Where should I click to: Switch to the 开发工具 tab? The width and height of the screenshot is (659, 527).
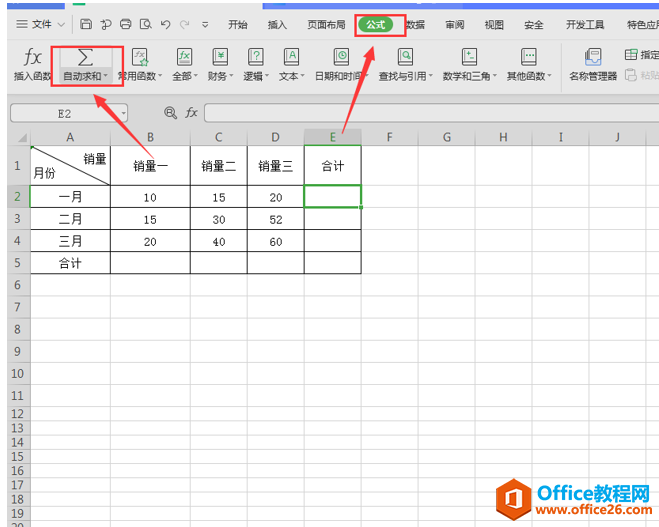click(585, 25)
